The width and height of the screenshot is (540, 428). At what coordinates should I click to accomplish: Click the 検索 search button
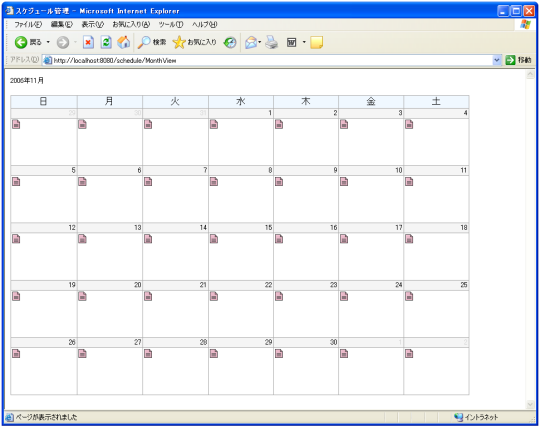pos(152,42)
